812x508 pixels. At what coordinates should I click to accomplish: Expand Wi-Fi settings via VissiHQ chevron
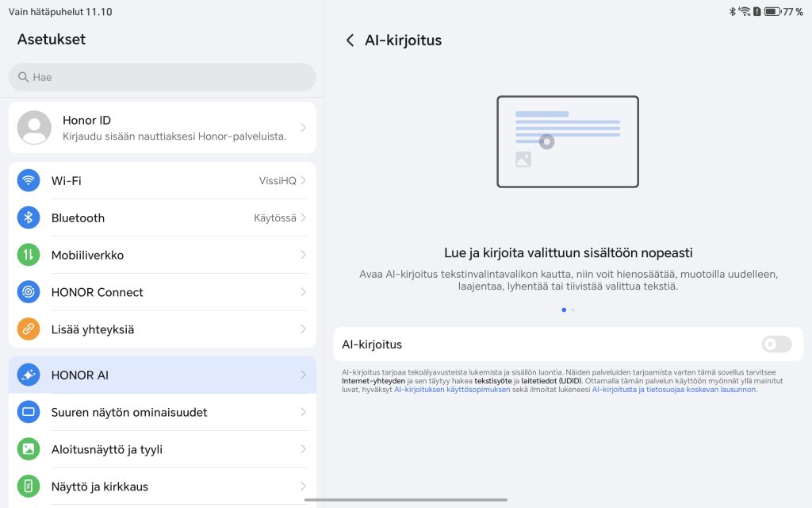(x=303, y=181)
